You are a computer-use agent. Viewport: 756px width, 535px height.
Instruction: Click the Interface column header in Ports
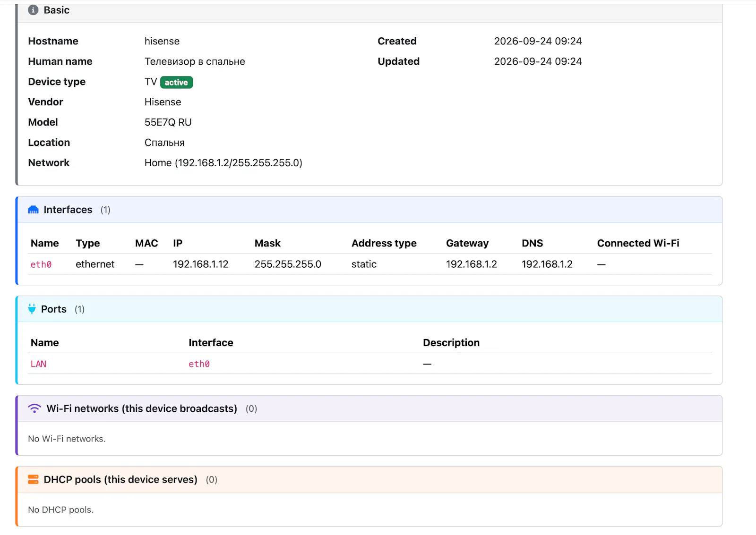tap(211, 343)
